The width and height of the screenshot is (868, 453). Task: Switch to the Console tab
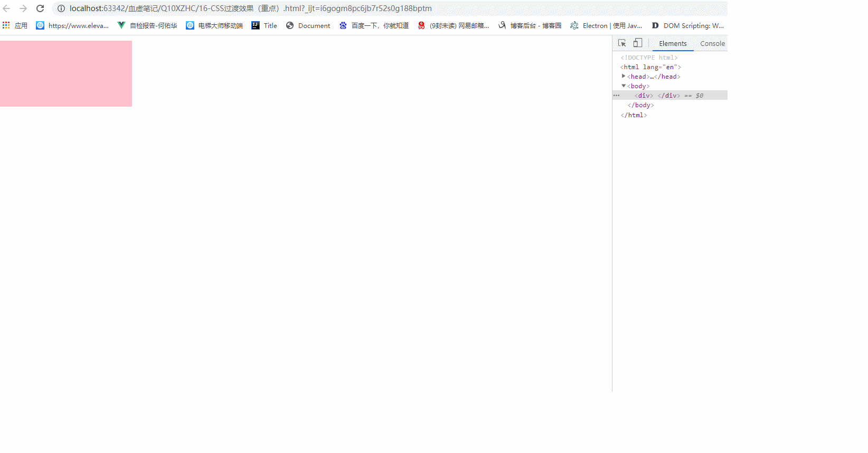coord(712,43)
